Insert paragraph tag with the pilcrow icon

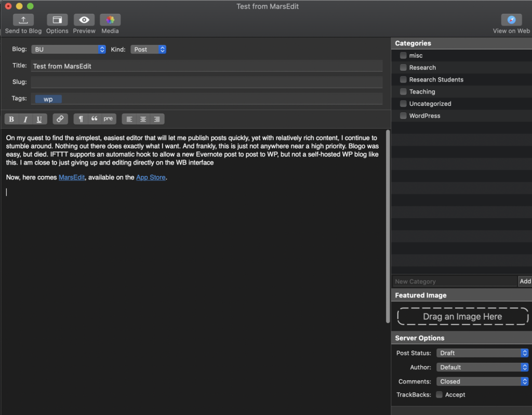[81, 119]
